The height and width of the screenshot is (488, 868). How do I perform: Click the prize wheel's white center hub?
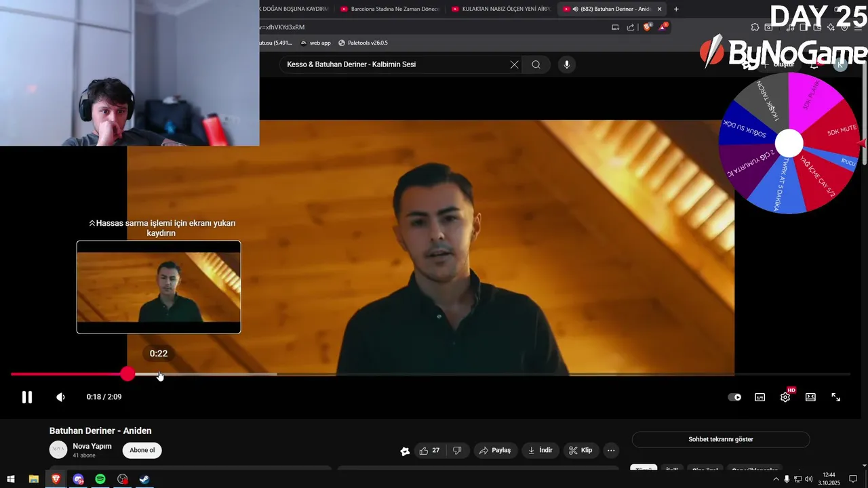pyautogui.click(x=789, y=143)
